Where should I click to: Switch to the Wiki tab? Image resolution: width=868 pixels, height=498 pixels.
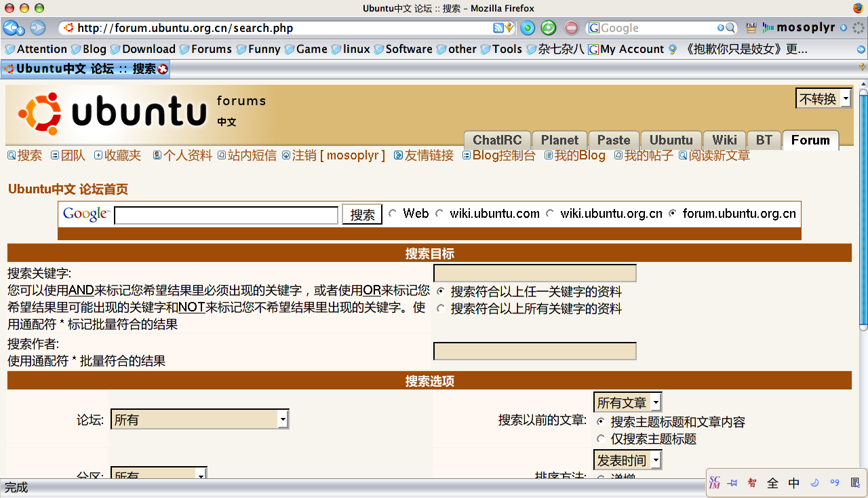(724, 140)
